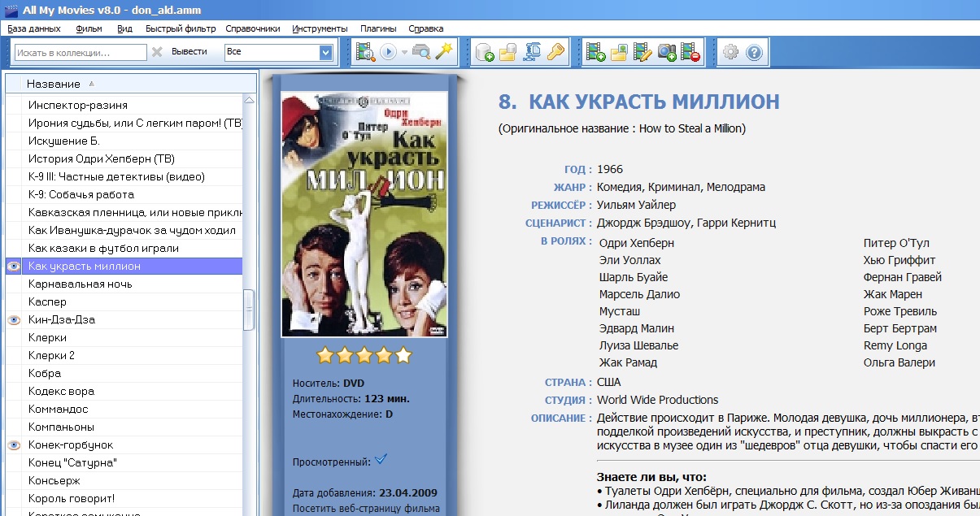Open the 'Справка' menu
The height and width of the screenshot is (516, 980).
426,28
